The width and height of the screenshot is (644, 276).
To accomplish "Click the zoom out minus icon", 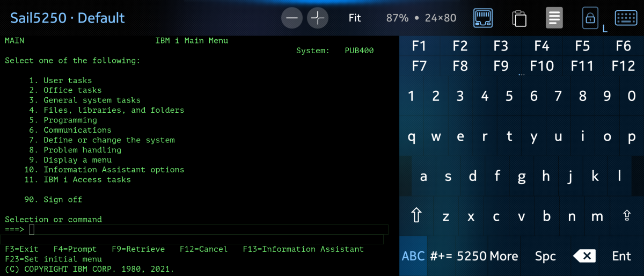I will (292, 18).
